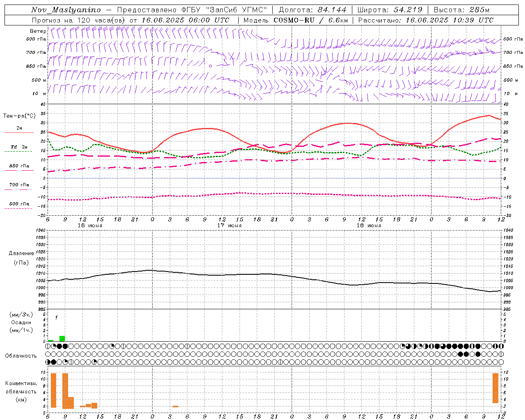Screen dimensions: 525x420
Task: Click the red line sample under '2м' legend
Action: tap(19, 132)
